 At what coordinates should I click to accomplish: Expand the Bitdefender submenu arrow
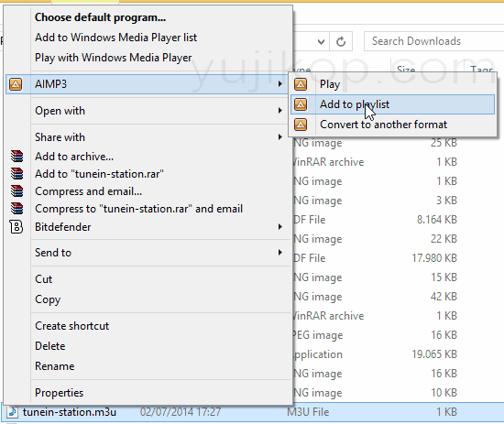coord(280,227)
